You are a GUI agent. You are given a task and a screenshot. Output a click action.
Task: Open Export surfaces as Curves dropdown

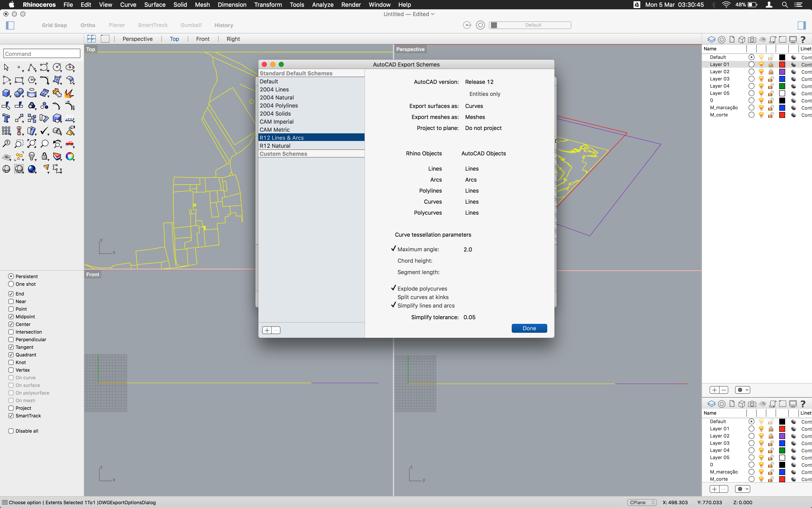[x=474, y=106]
